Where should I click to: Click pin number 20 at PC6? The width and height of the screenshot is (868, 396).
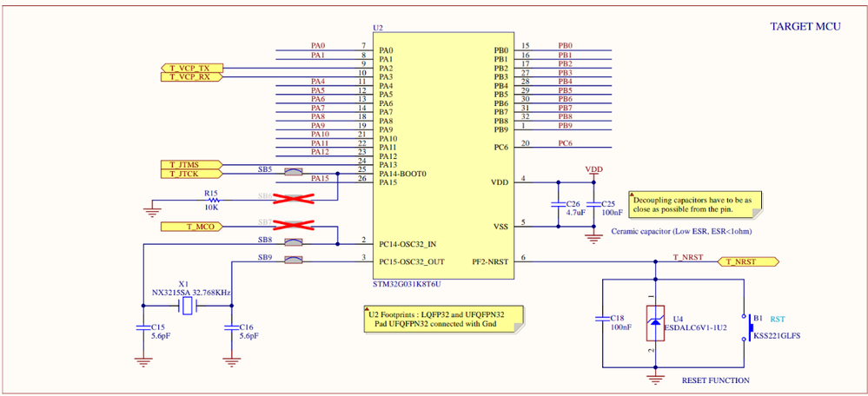point(526,143)
